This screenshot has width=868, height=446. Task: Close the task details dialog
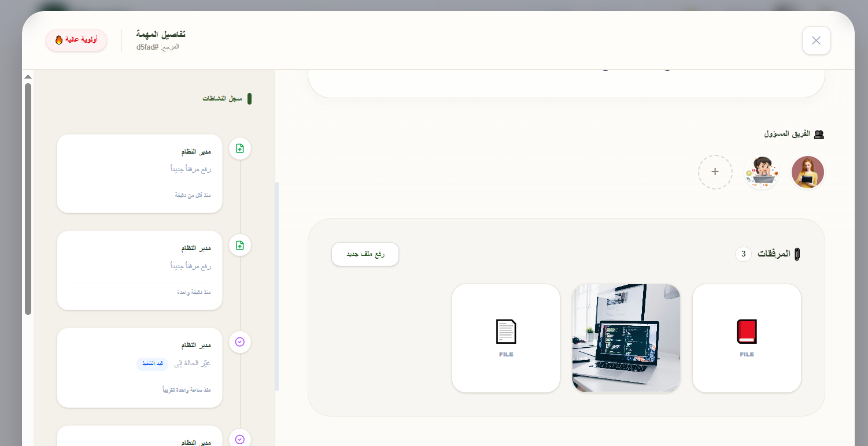pos(816,40)
